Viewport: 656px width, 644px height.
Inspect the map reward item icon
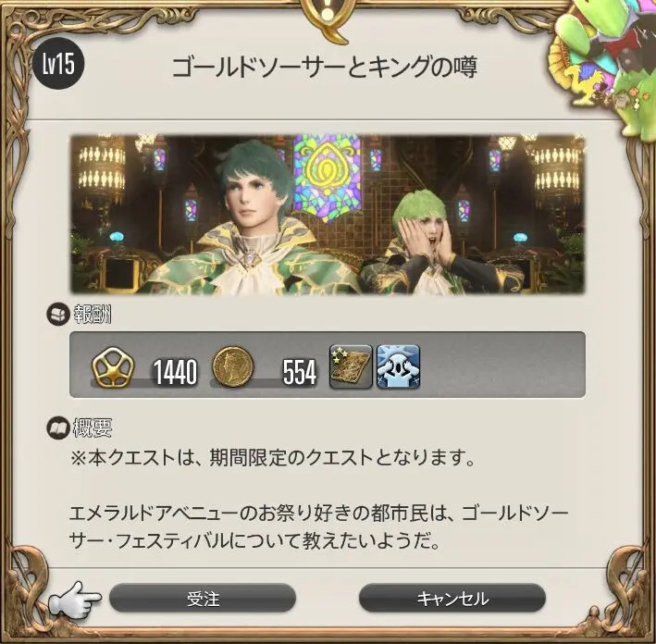(351, 366)
